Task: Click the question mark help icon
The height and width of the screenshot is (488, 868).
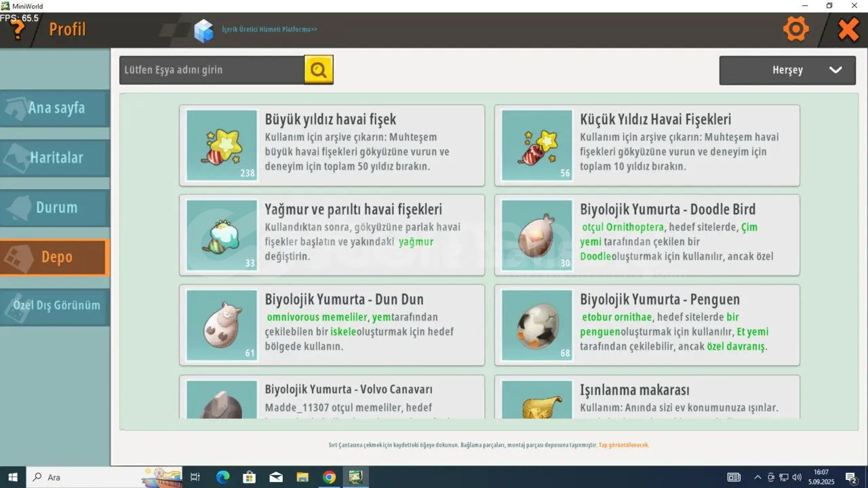Action: pyautogui.click(x=18, y=30)
